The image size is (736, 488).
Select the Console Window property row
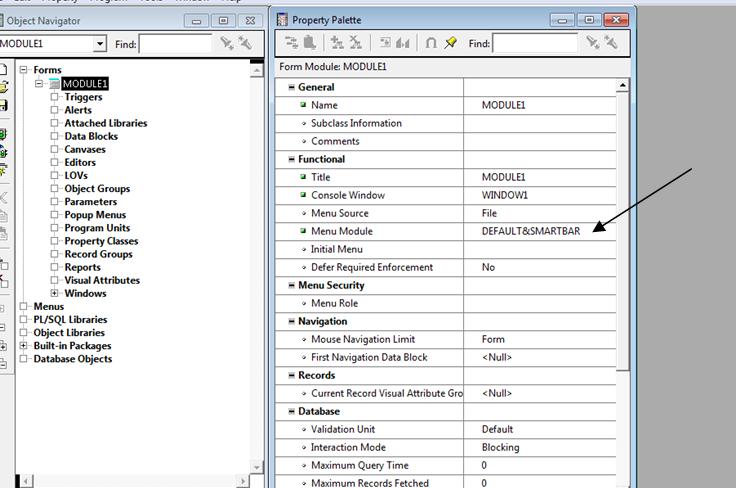pyautogui.click(x=347, y=195)
